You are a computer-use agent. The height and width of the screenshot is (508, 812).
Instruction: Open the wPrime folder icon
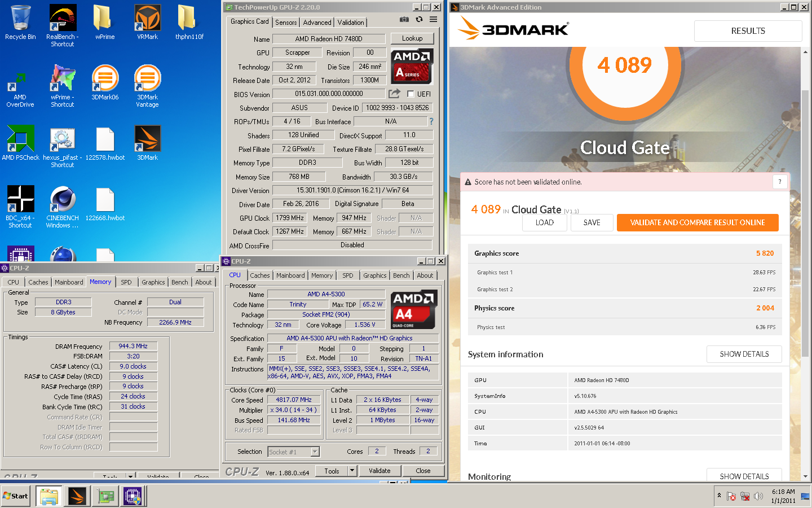(x=105, y=23)
